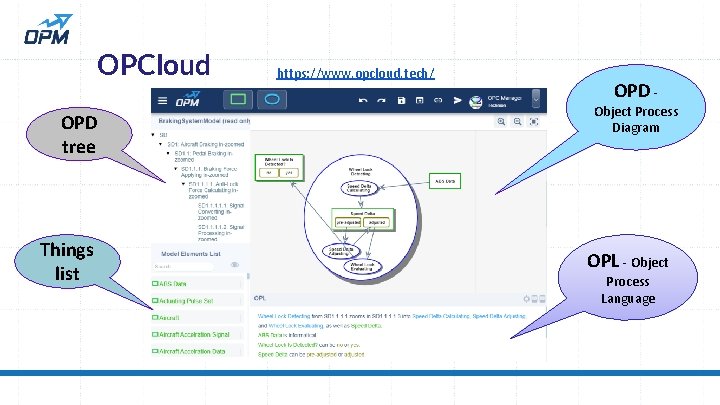Click the link icon in toolbar

click(438, 100)
